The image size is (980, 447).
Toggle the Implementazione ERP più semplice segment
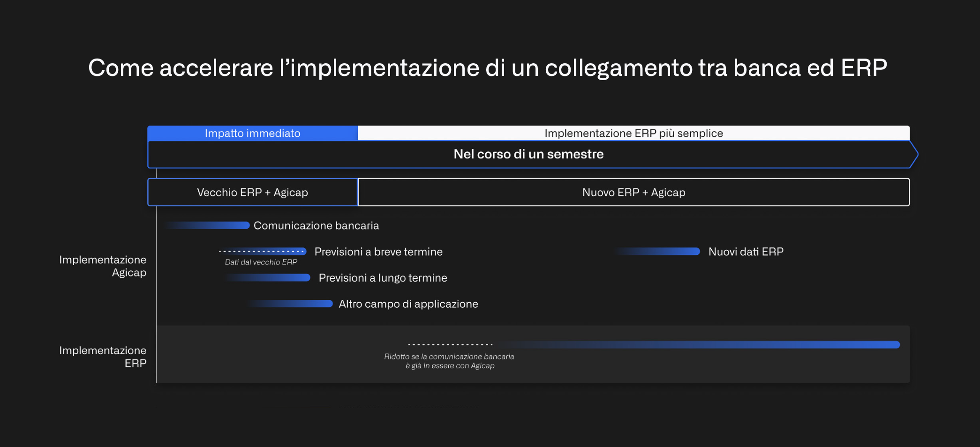[x=633, y=133]
